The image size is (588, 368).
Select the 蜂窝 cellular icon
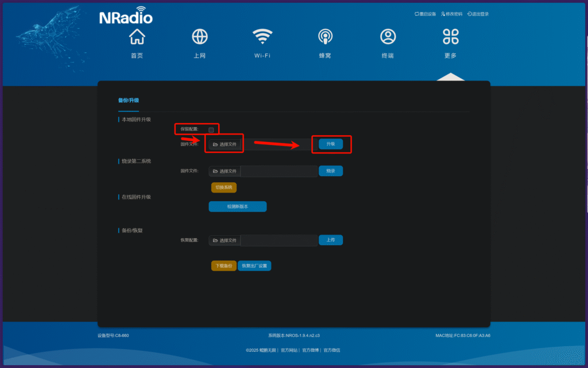pyautogui.click(x=325, y=37)
